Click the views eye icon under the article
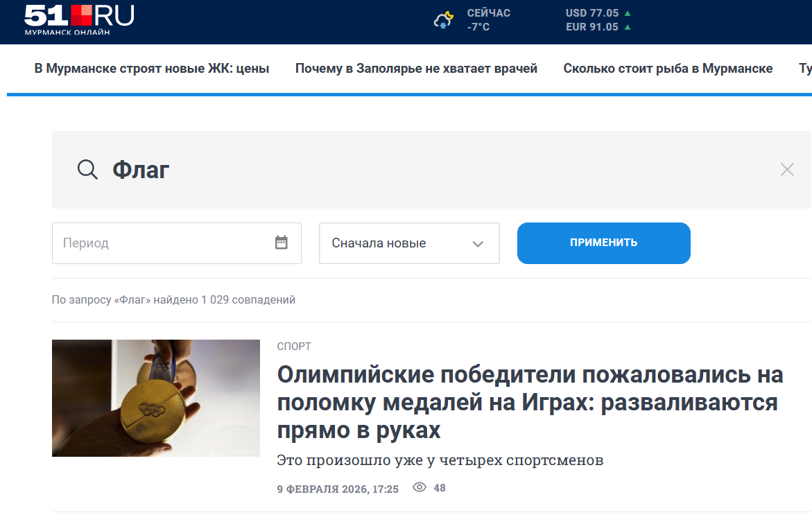 point(420,488)
